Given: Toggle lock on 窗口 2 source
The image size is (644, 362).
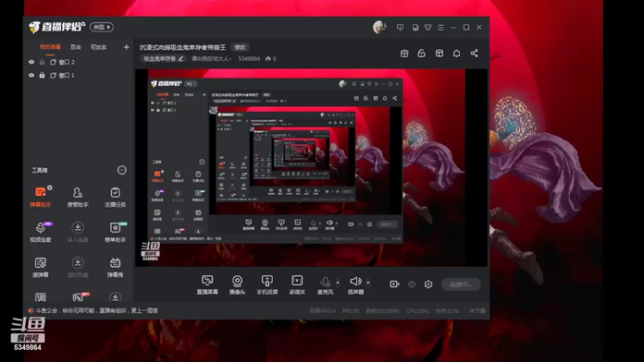Looking at the screenshot, I should click(42, 62).
